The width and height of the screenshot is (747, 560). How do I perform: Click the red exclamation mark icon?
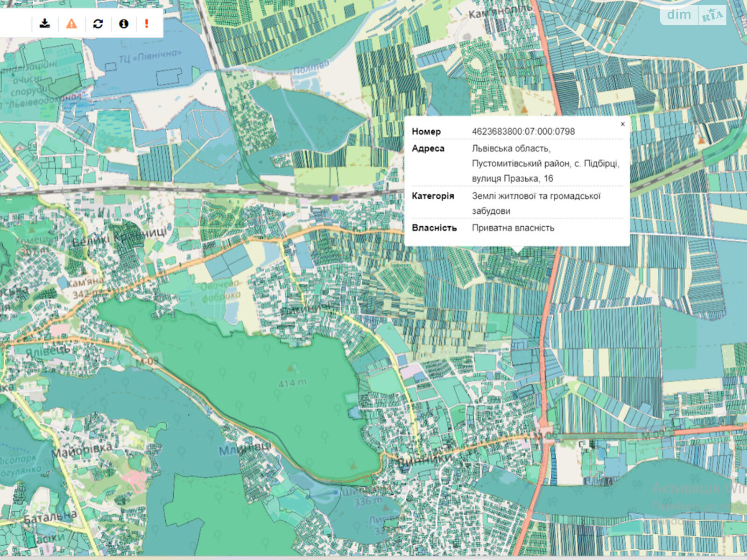[147, 23]
